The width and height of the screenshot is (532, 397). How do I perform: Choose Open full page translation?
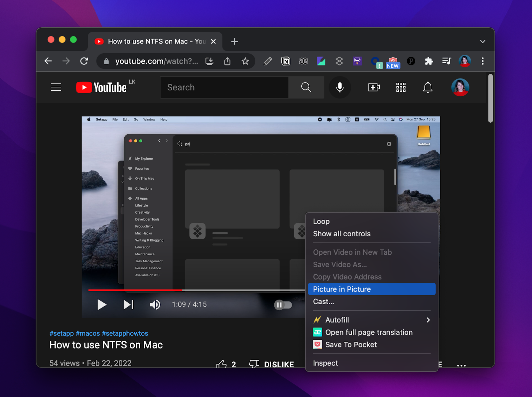click(x=372, y=332)
